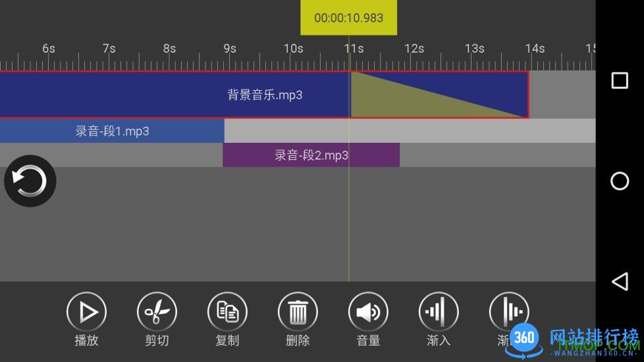The width and height of the screenshot is (644, 362).
Task: Tap Android back triangle button
Action: [x=620, y=282]
